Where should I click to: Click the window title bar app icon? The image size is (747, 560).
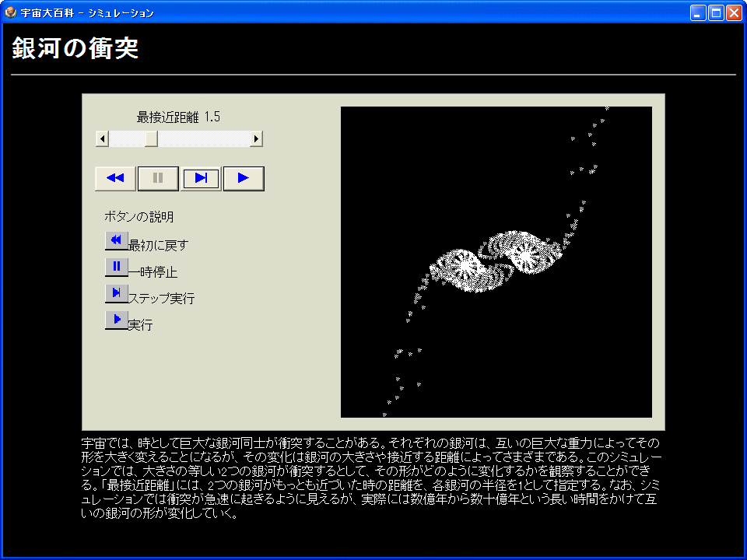[x=10, y=12]
